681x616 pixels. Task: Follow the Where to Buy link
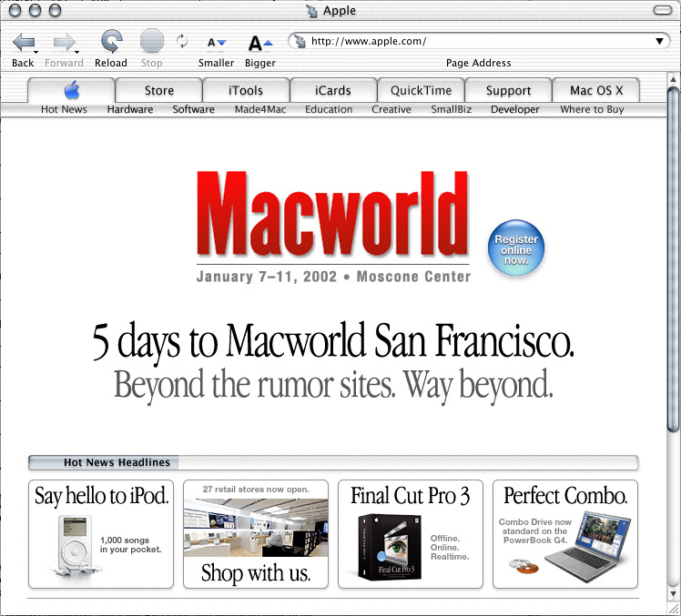pyautogui.click(x=592, y=109)
